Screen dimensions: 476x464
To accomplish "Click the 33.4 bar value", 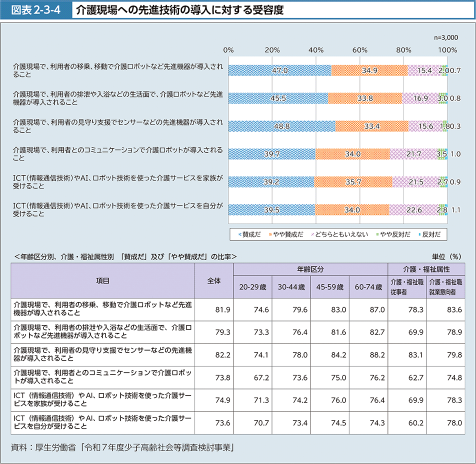I will pyautogui.click(x=372, y=126).
